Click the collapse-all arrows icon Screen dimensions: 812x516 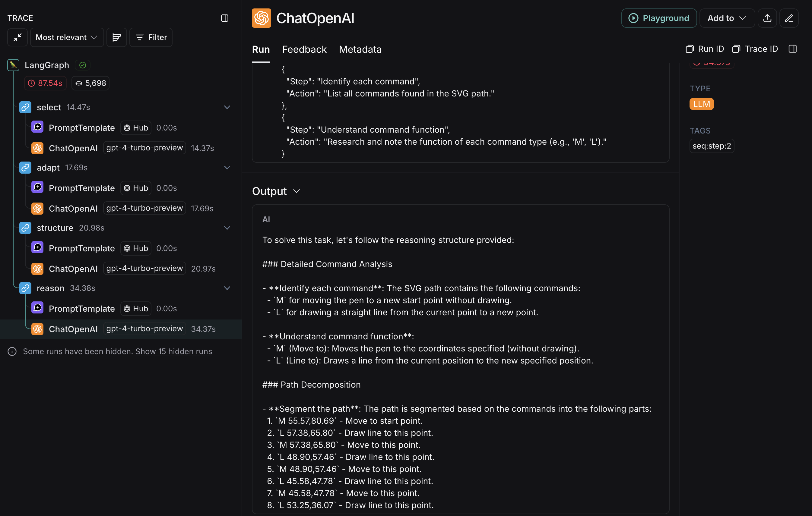(17, 37)
